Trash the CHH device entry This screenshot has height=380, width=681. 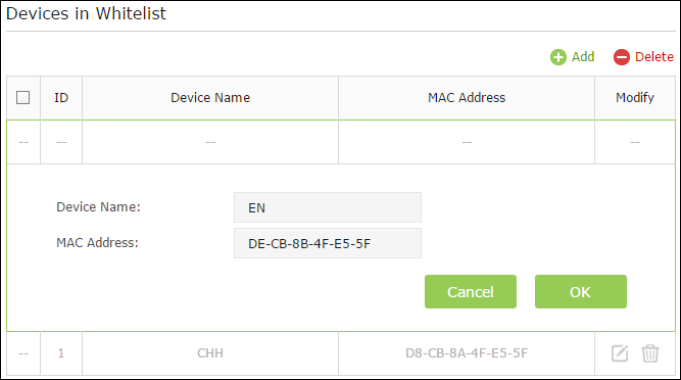650,353
